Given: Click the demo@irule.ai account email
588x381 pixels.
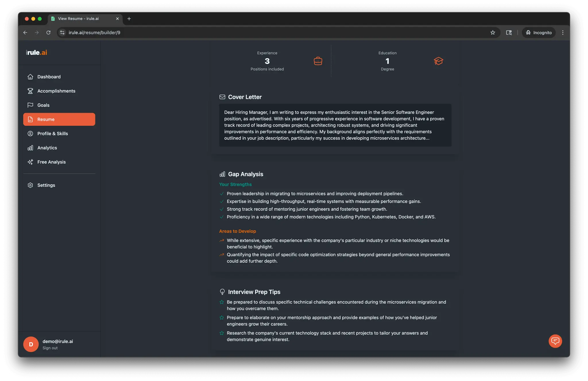Looking at the screenshot, I should coord(58,341).
